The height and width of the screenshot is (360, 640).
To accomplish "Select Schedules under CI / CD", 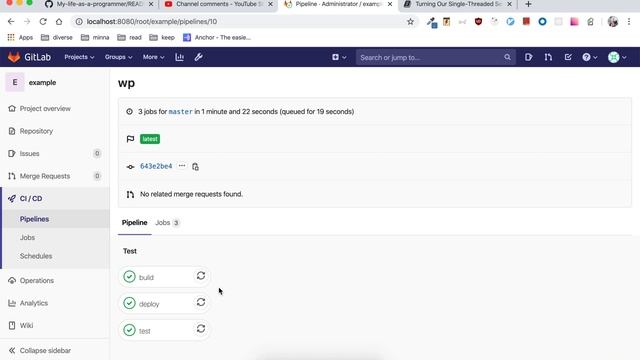I will (x=36, y=256).
